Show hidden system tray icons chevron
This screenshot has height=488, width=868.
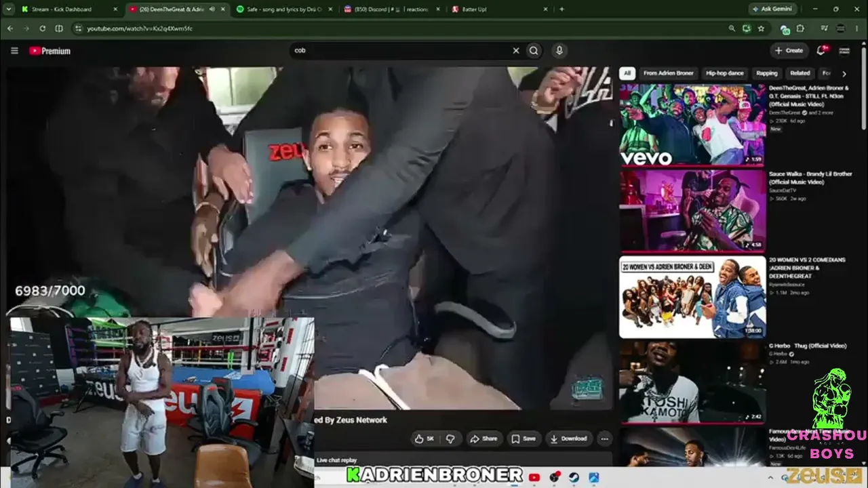pos(770,477)
